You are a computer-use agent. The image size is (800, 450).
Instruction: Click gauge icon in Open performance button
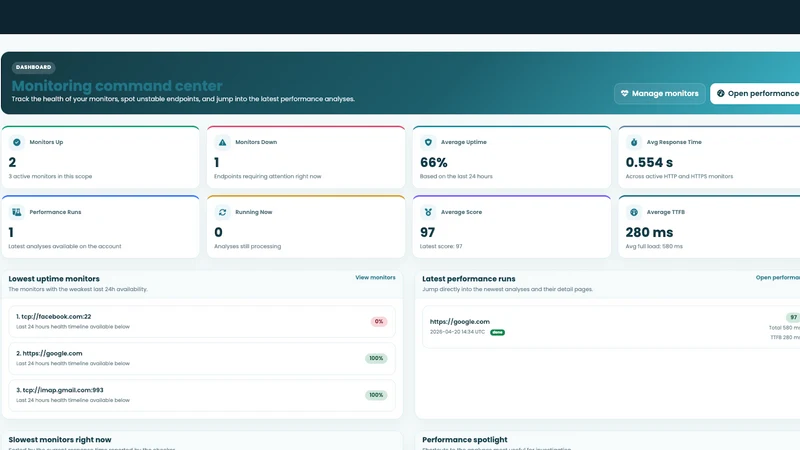point(720,93)
